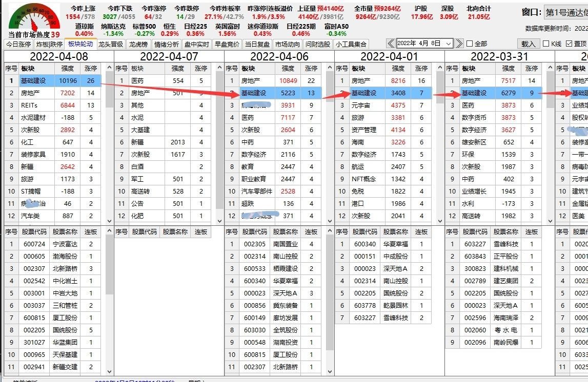Open the 市场动向 tab
This screenshot has height=382, width=588.
click(288, 44)
